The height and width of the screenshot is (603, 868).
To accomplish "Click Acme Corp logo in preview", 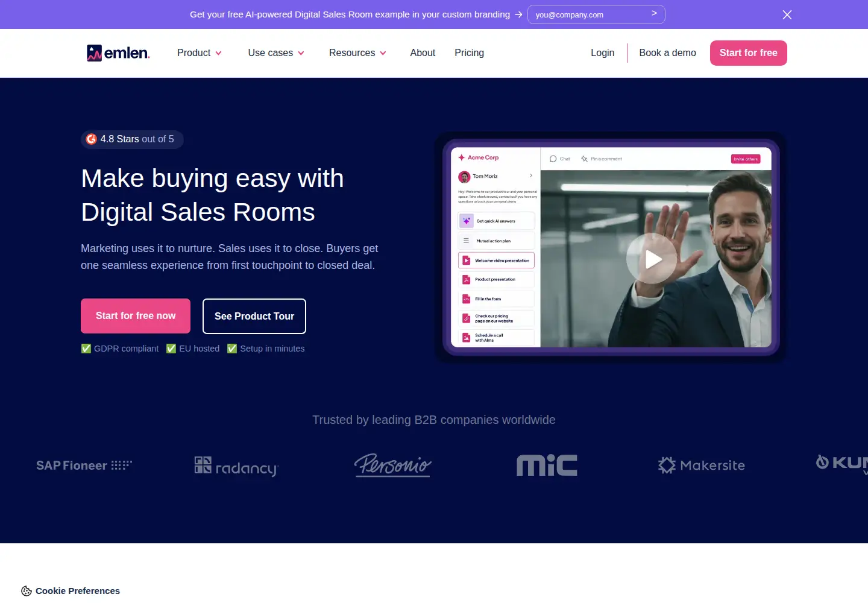I will (479, 158).
